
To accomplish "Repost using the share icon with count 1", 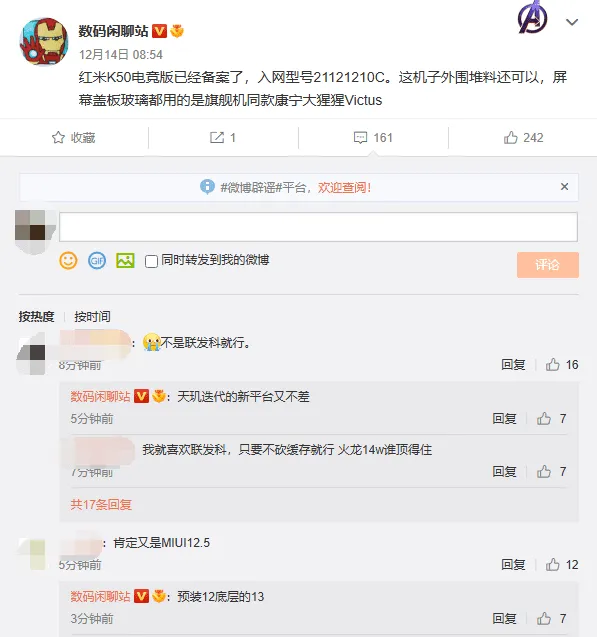I will pos(223,138).
